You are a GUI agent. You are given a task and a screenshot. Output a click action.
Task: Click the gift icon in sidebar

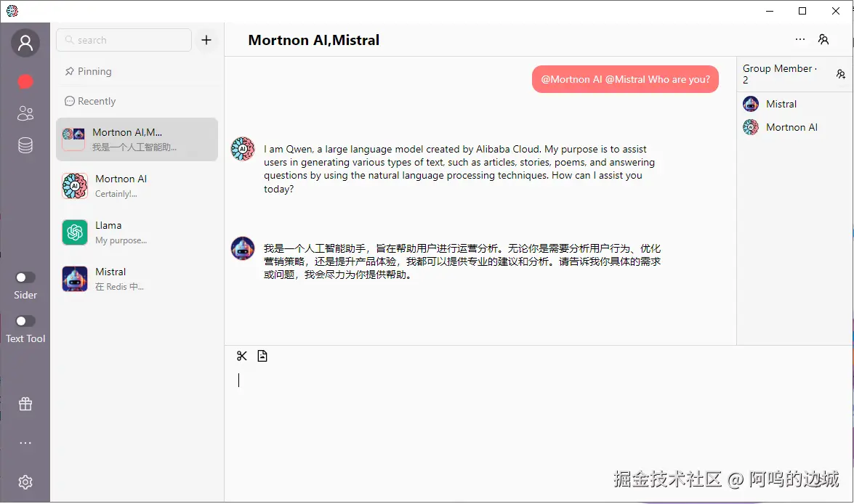pyautogui.click(x=25, y=405)
